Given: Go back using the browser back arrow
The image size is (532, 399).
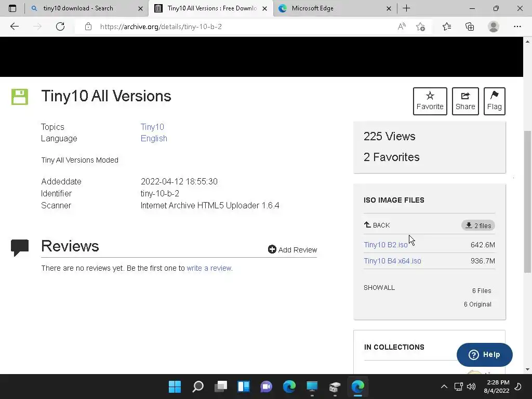Looking at the screenshot, I should [14, 26].
